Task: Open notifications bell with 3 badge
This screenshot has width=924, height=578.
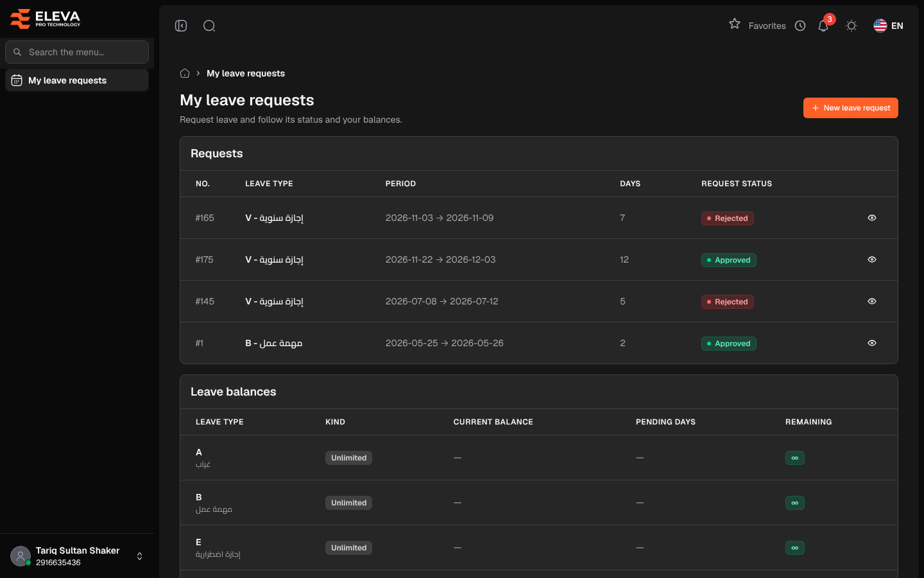Action: 823,26
